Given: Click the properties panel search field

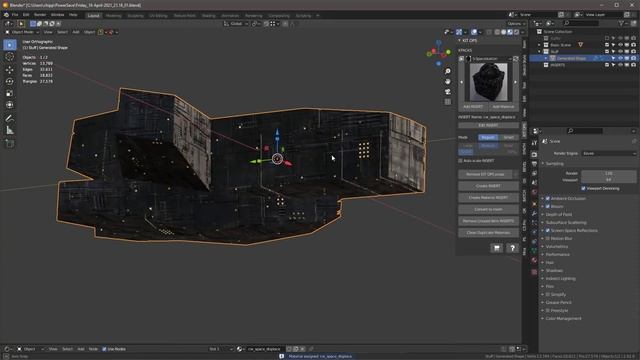Looking at the screenshot, I should click(585, 131).
